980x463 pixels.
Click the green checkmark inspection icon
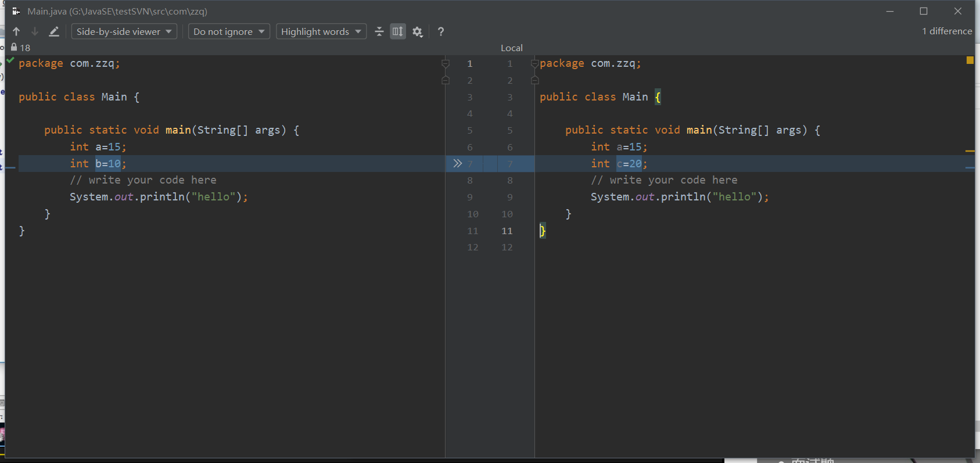(10, 60)
